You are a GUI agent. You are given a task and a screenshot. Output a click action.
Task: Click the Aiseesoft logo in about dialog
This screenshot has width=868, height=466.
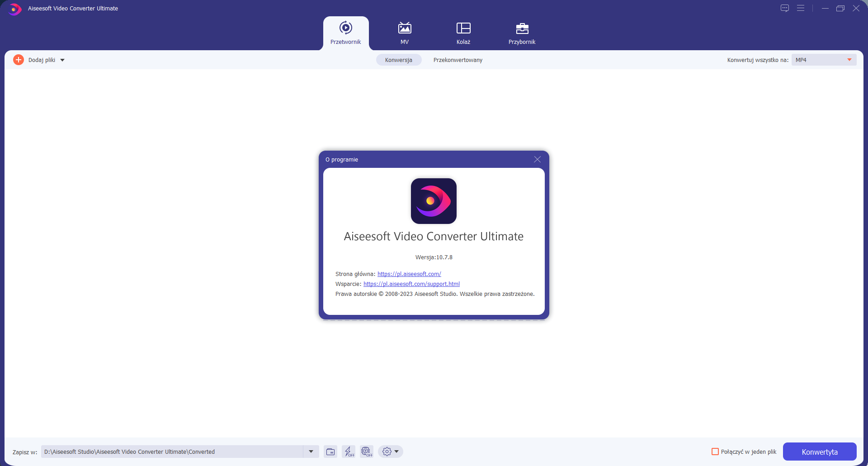[x=434, y=201]
